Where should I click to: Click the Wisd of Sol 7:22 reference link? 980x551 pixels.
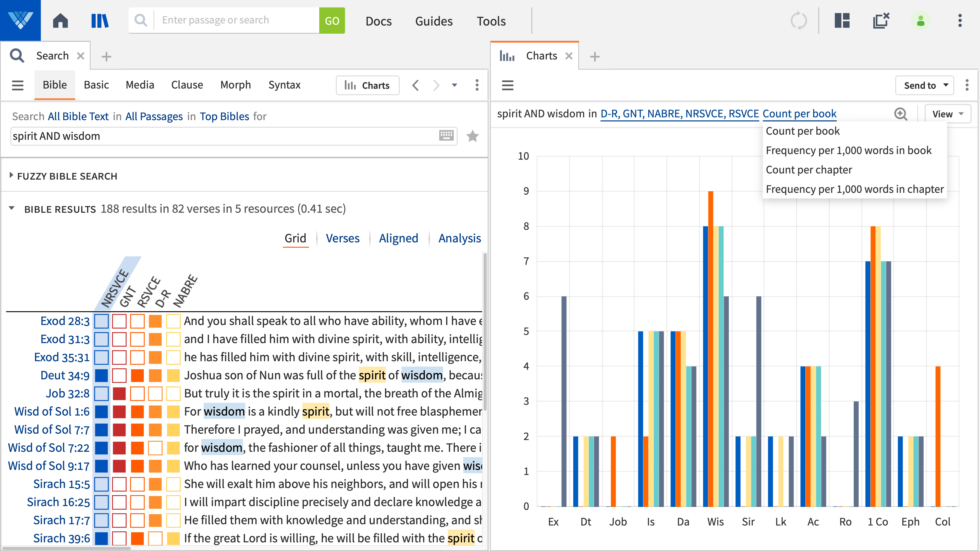(x=49, y=448)
